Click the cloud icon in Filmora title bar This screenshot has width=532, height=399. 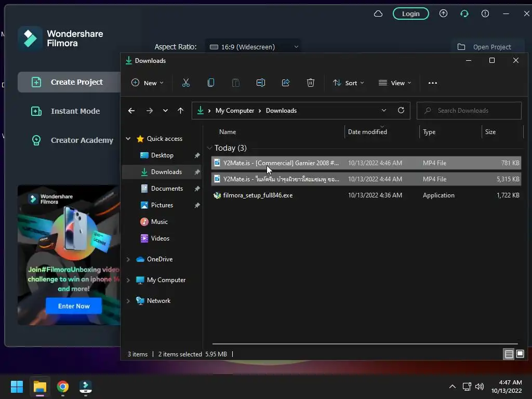378,14
